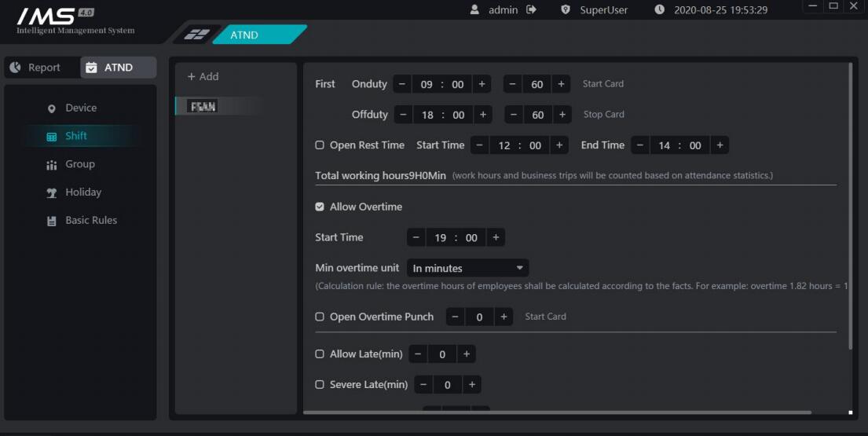
Task: Enable Open Rest Time checkbox
Action: point(320,145)
